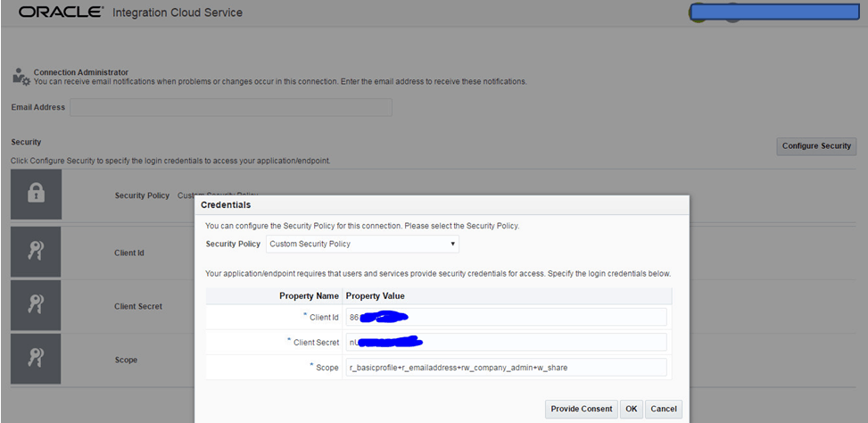Open the Security Policy dropdown
Image resolution: width=868 pixels, height=423 pixels.
tap(362, 244)
